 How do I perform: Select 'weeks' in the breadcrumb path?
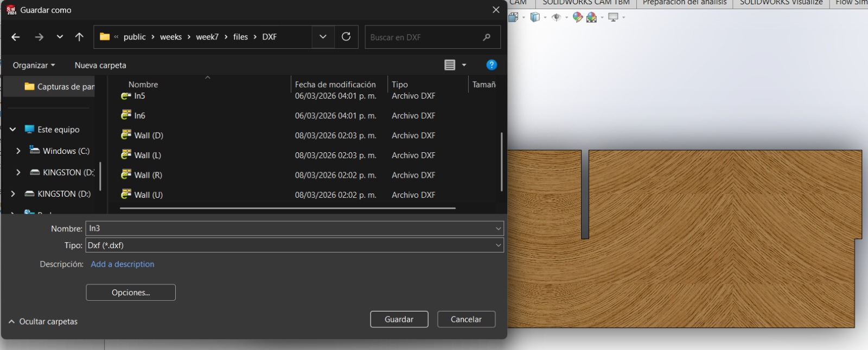[x=171, y=37]
